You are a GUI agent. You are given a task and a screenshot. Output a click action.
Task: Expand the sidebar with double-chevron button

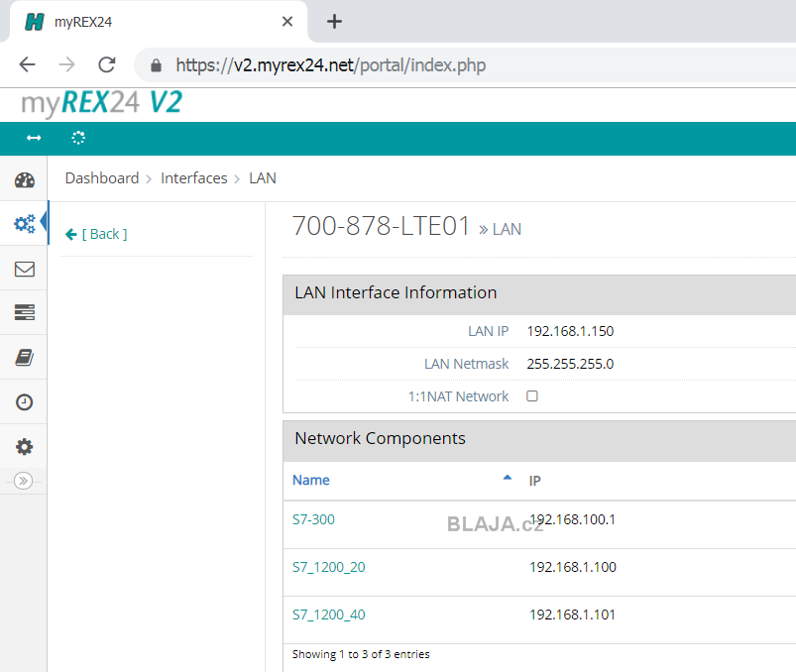tap(23, 480)
